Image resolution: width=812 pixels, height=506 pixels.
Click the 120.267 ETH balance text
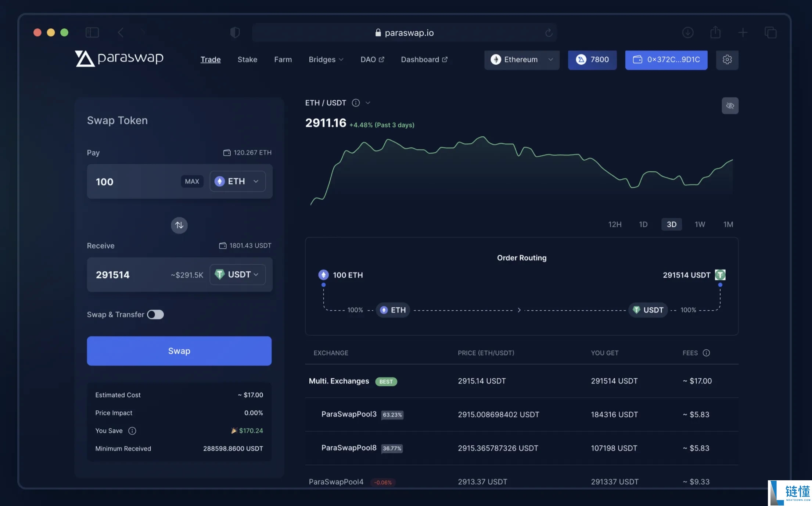click(x=252, y=153)
